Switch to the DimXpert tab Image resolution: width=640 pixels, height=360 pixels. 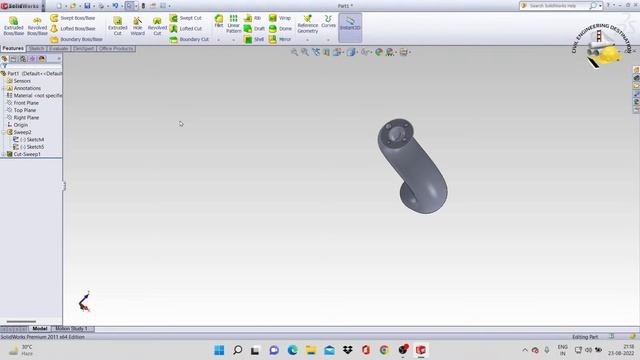click(x=84, y=49)
